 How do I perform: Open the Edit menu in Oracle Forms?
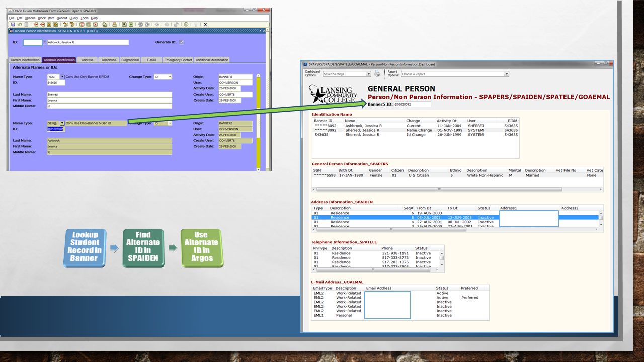tap(19, 18)
